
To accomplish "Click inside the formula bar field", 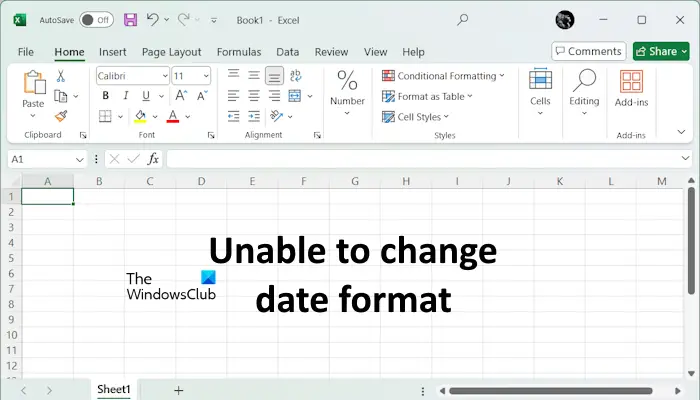I will [423, 159].
